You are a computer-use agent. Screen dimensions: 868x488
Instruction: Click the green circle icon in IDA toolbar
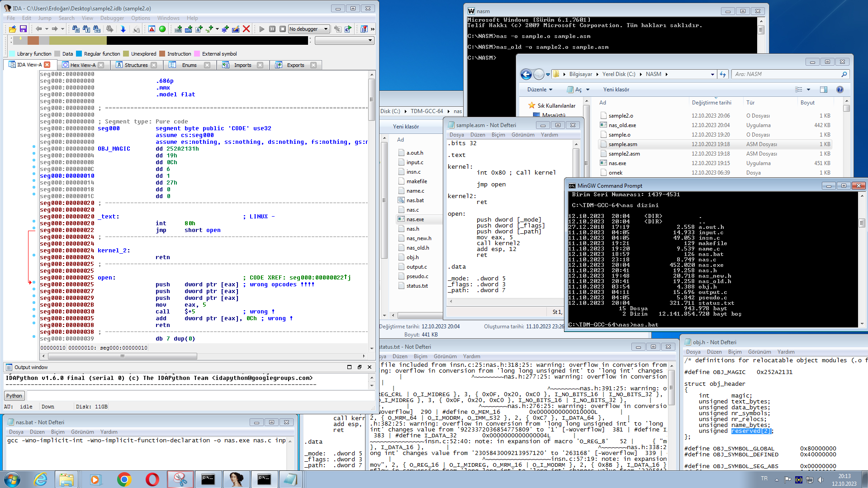162,29
